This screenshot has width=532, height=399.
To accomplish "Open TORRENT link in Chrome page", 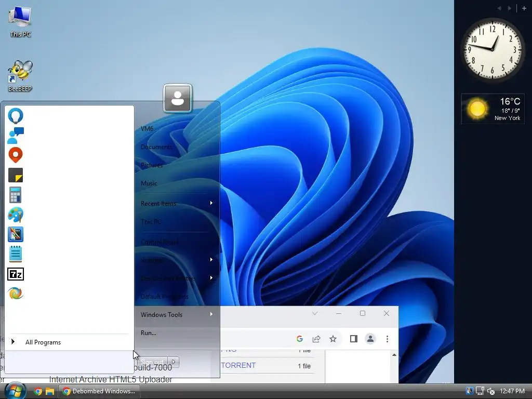I will point(238,365).
